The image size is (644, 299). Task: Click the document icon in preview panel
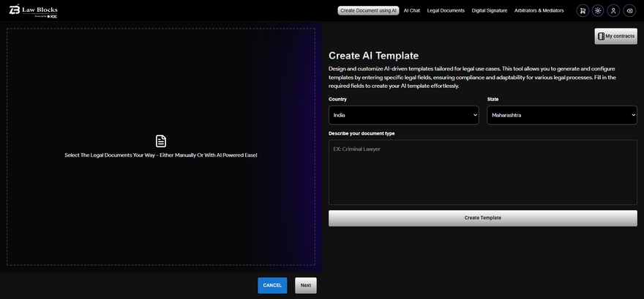(x=161, y=141)
